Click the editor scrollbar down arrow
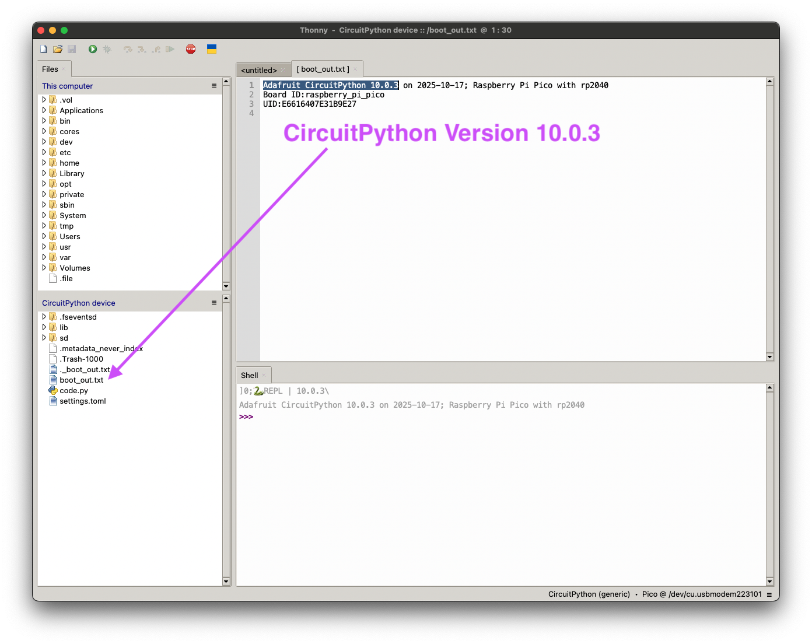 pos(770,357)
